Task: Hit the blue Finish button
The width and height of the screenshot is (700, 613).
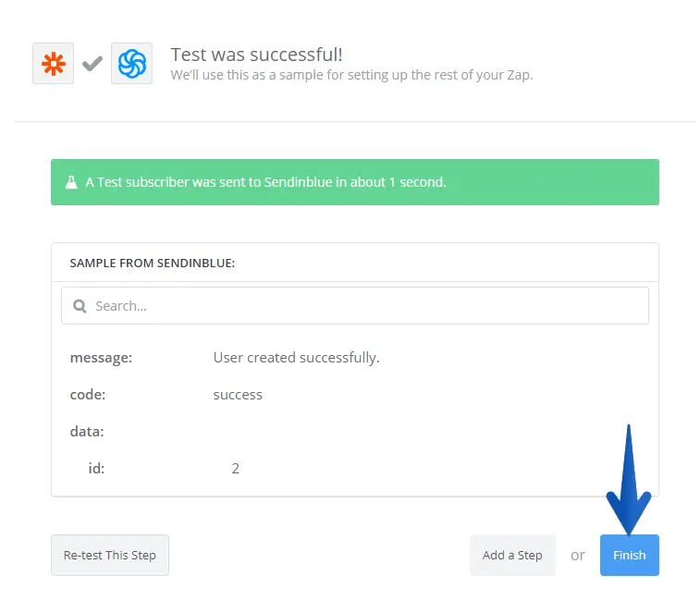Action: point(629,556)
